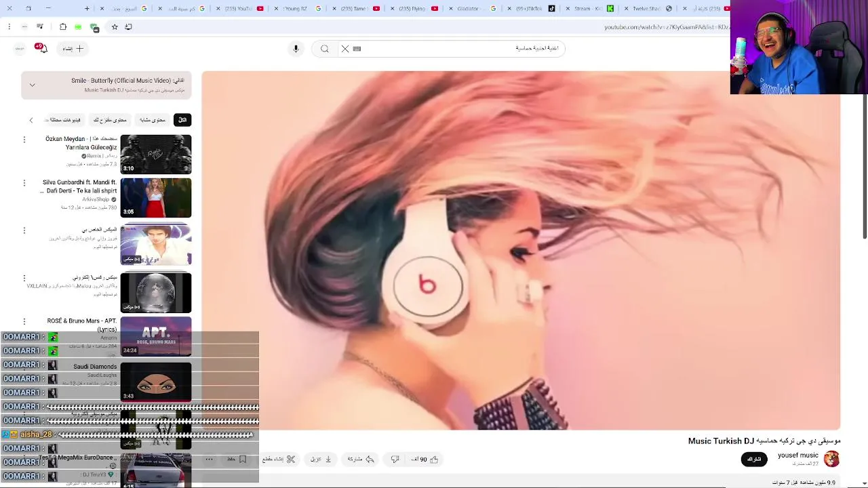The image size is (868, 488).
Task: Click the Music Turkish DJ video title
Action: coord(764,441)
